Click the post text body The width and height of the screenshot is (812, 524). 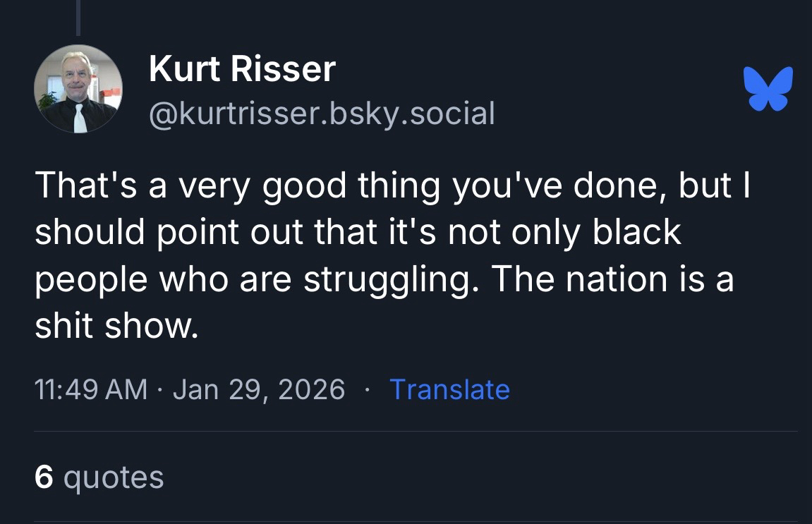pyautogui.click(x=384, y=255)
